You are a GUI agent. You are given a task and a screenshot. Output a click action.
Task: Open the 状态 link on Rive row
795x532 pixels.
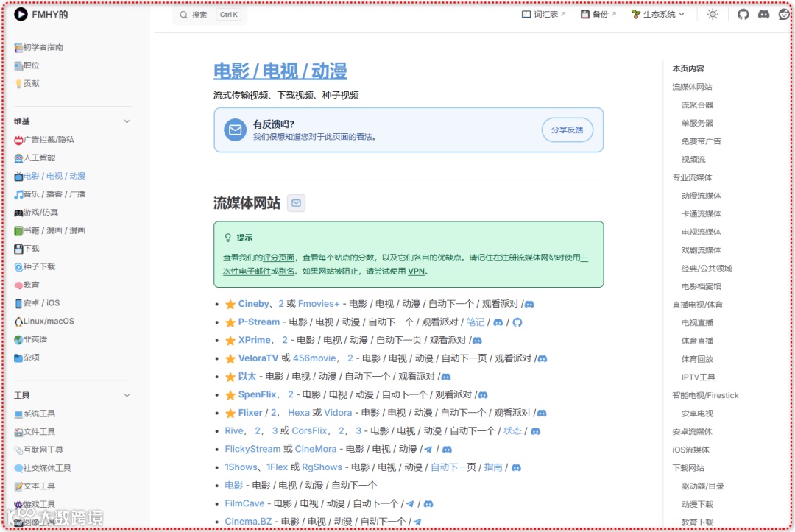pos(512,431)
